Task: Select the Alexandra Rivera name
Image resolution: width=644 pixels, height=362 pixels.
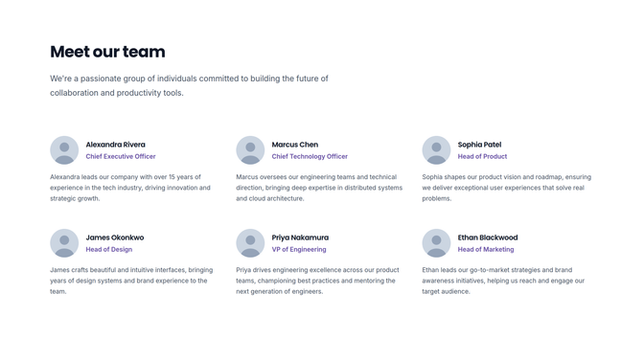Action: [115, 145]
